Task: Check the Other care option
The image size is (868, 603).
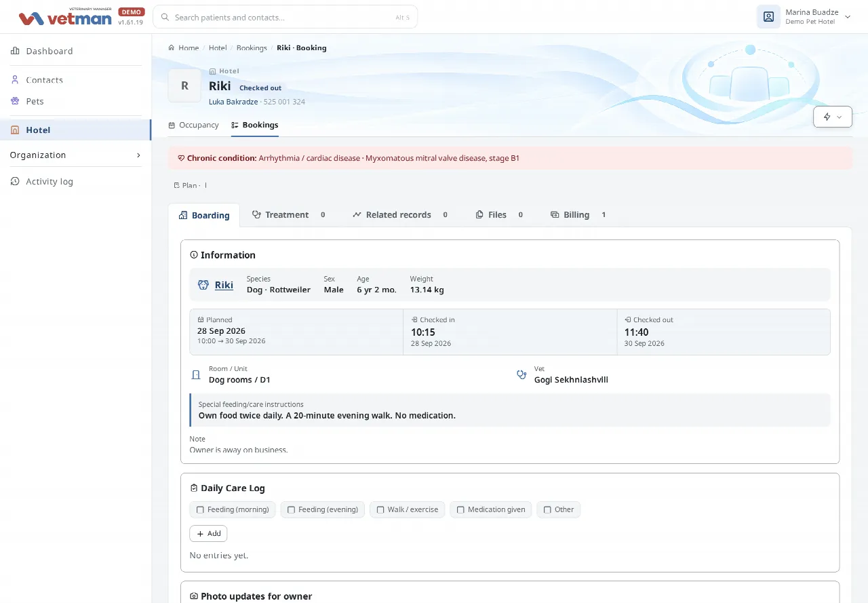Action: pos(547,509)
